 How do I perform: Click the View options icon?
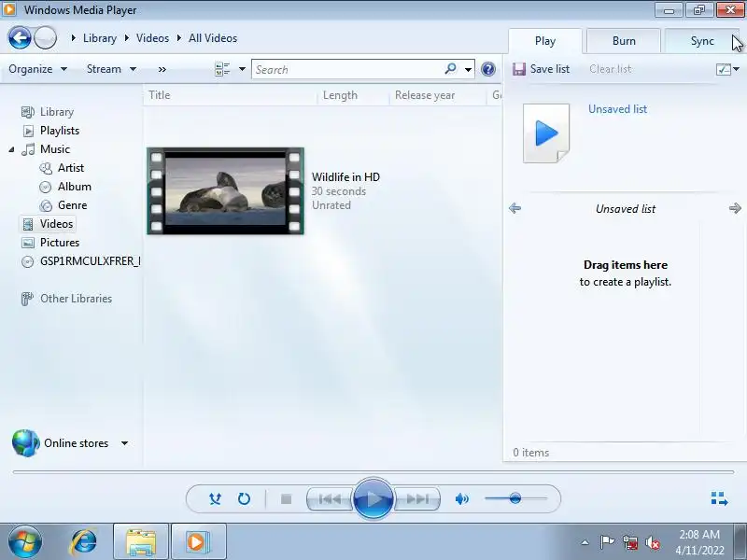pos(222,69)
